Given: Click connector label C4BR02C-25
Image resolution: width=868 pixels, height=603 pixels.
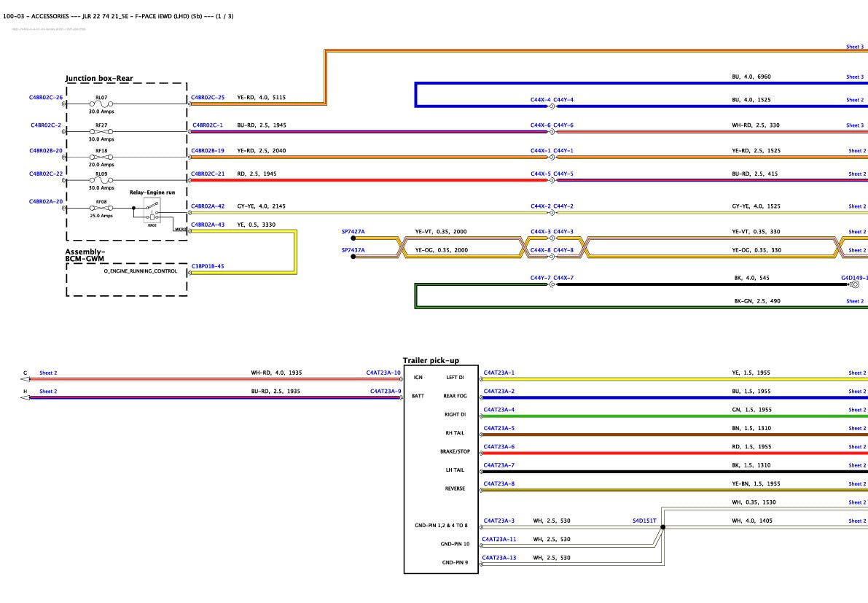Looking at the screenshot, I should click(208, 98).
